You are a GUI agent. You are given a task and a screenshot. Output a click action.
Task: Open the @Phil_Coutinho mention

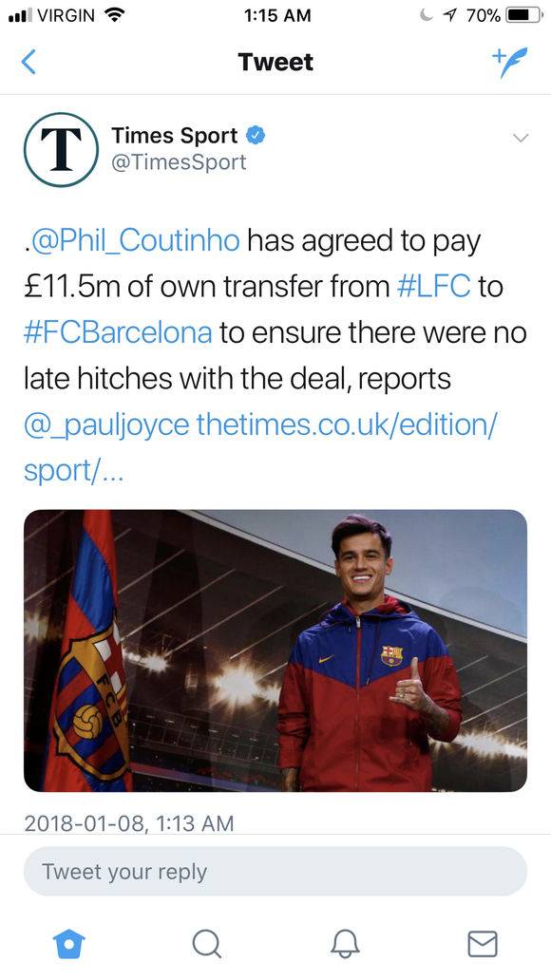[x=135, y=242]
